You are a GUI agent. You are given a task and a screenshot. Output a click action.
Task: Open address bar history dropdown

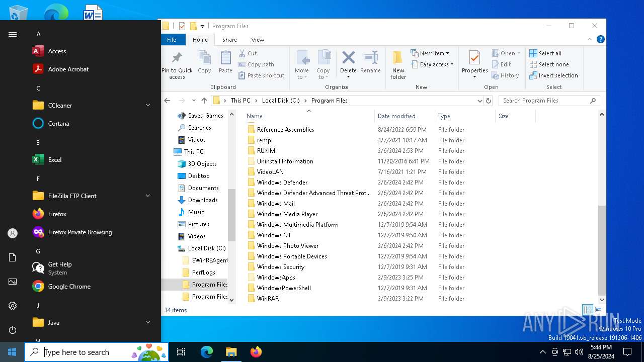pyautogui.click(x=479, y=101)
